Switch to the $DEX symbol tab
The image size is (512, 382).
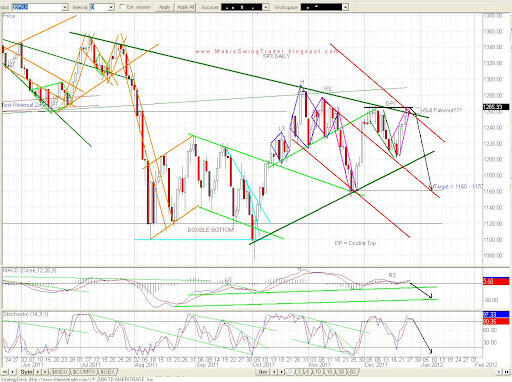coord(108,372)
